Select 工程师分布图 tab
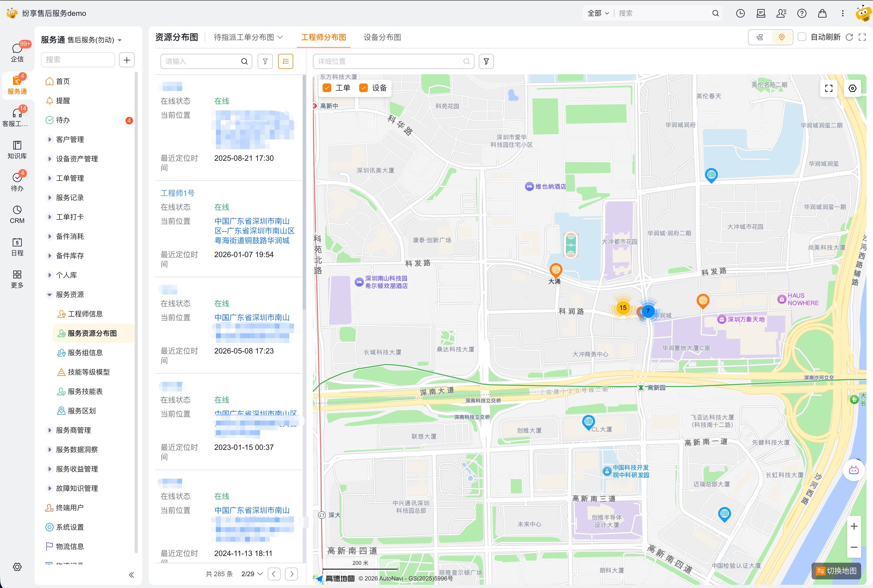873x588 pixels. (x=324, y=37)
